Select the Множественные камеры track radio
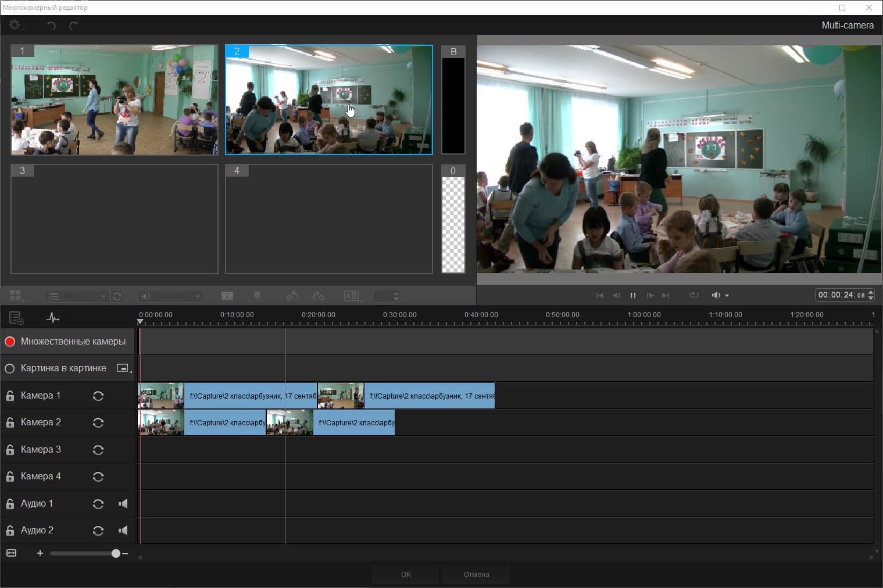This screenshot has width=883, height=588. (x=10, y=342)
